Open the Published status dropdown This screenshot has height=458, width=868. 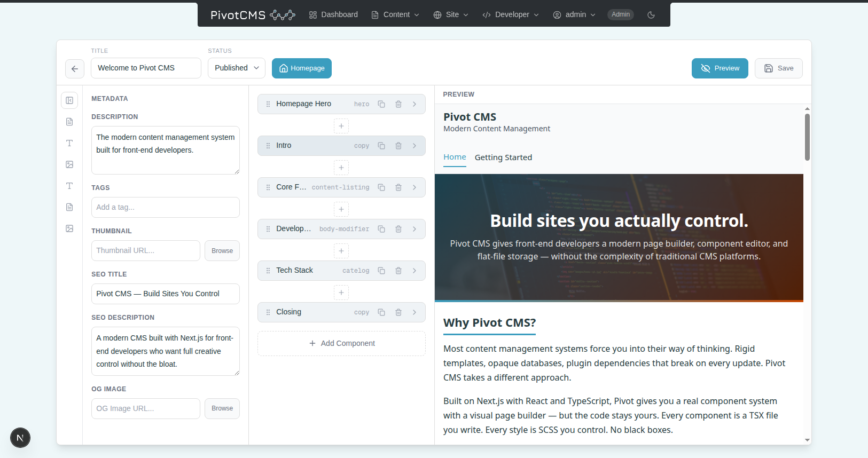[237, 68]
